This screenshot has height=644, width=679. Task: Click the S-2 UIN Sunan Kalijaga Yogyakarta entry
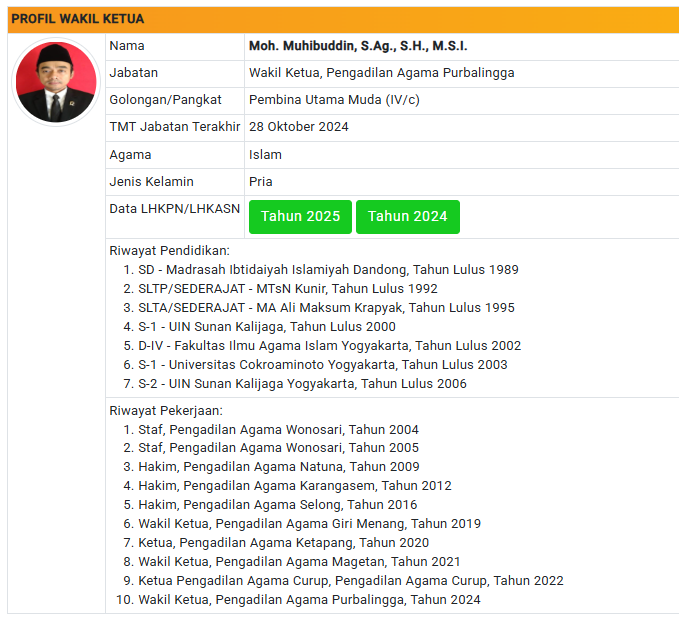(x=302, y=384)
